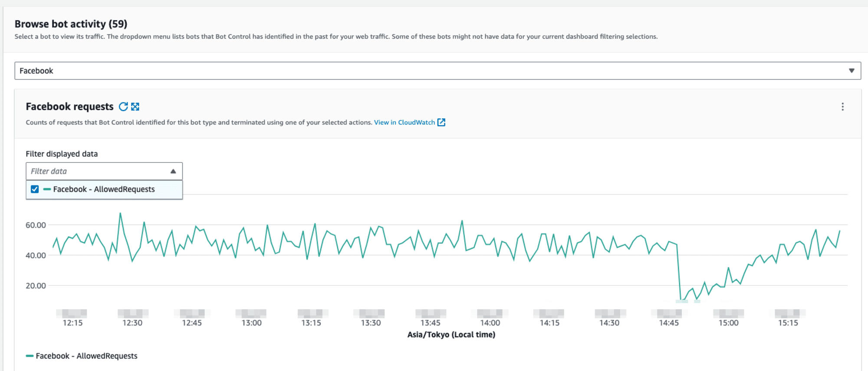Click the Filter displayed data label
Screen dimensions: 868x371
[x=62, y=154]
